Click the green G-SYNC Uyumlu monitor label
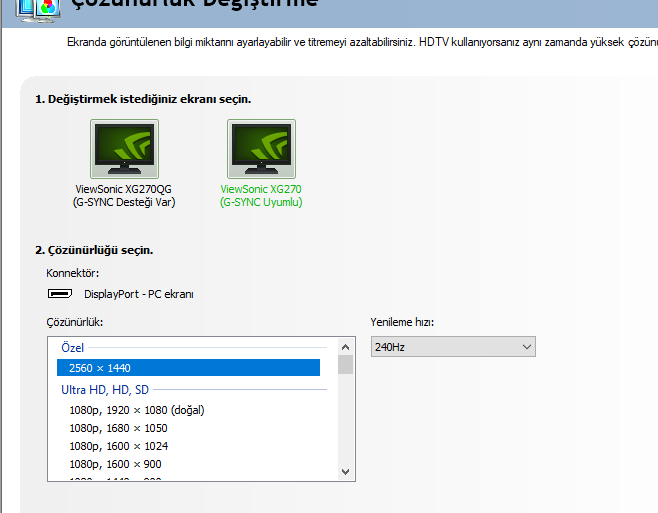The width and height of the screenshot is (658, 513). tap(261, 202)
